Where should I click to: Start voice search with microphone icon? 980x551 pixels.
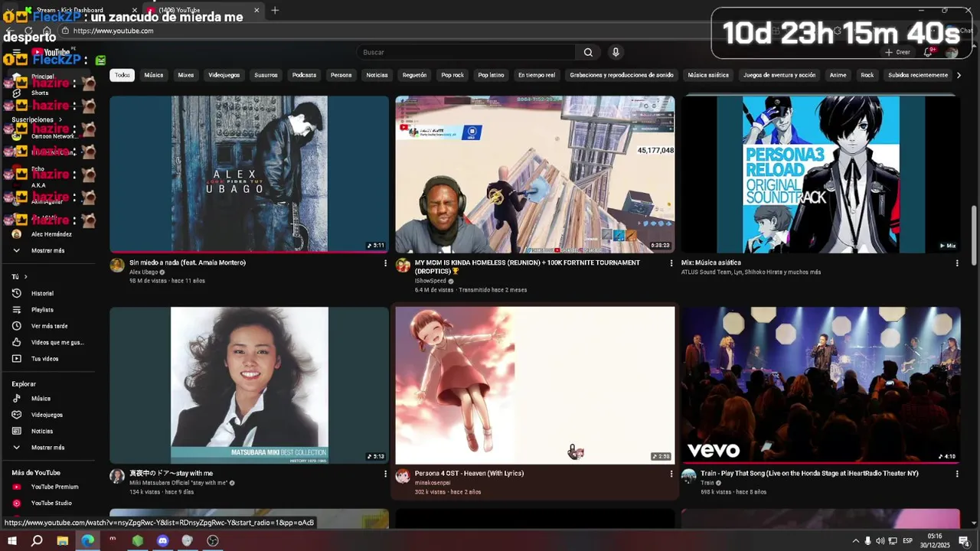(616, 52)
